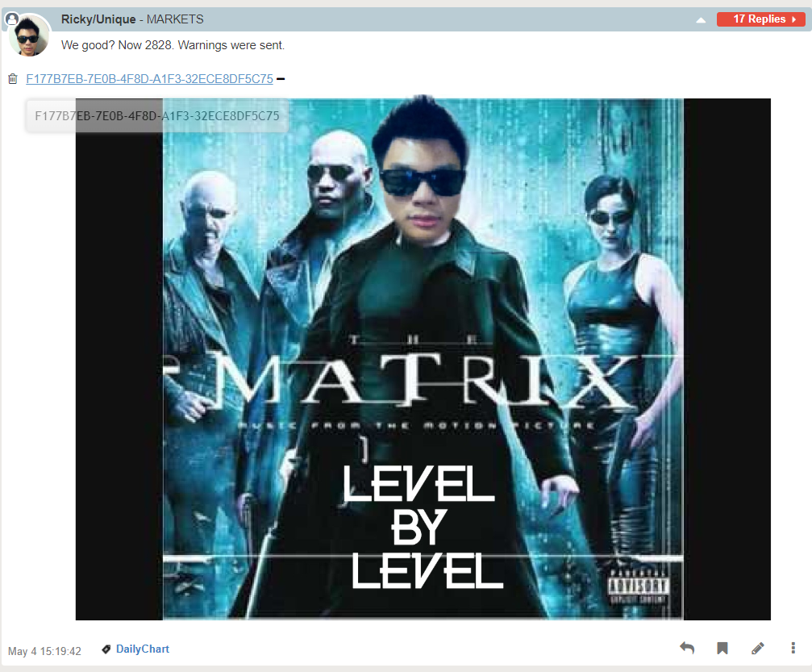Viewport: 812px width, 672px height.
Task: Open Ricky/Unique profile avatar
Action: (29, 35)
